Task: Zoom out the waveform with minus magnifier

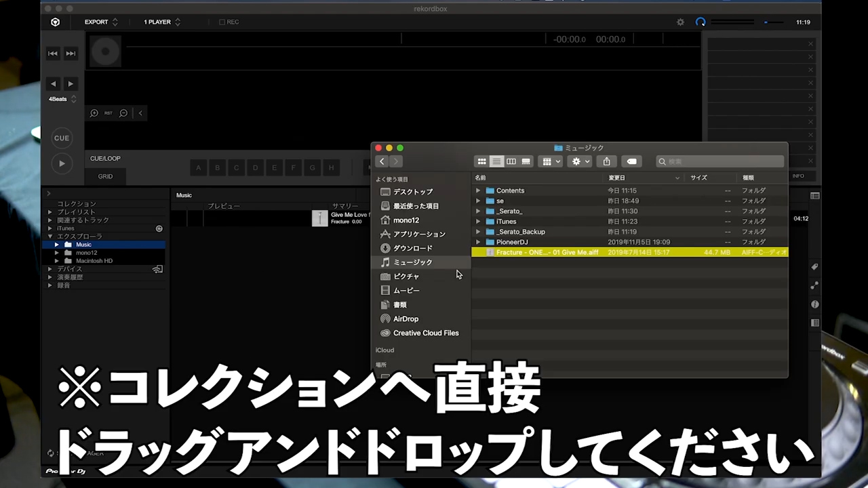Action: pos(123,113)
